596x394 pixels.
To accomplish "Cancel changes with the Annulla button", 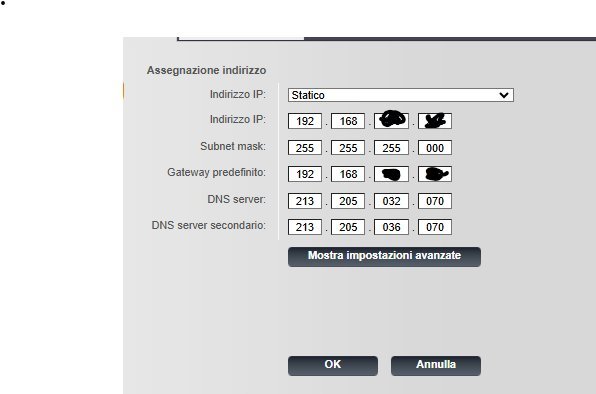I will click(x=436, y=366).
